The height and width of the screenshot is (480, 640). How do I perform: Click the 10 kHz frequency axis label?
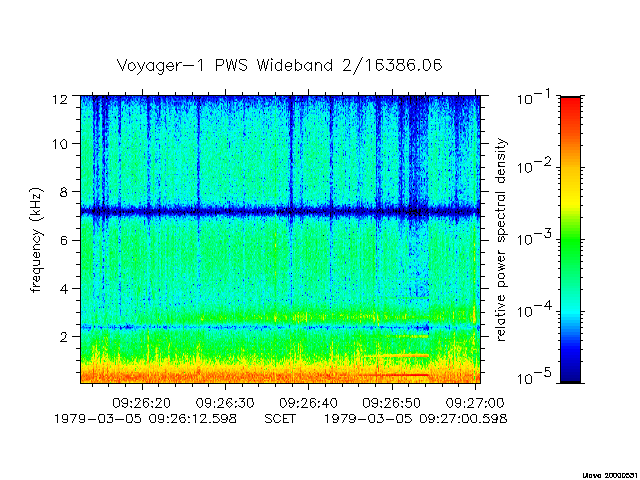60,144
